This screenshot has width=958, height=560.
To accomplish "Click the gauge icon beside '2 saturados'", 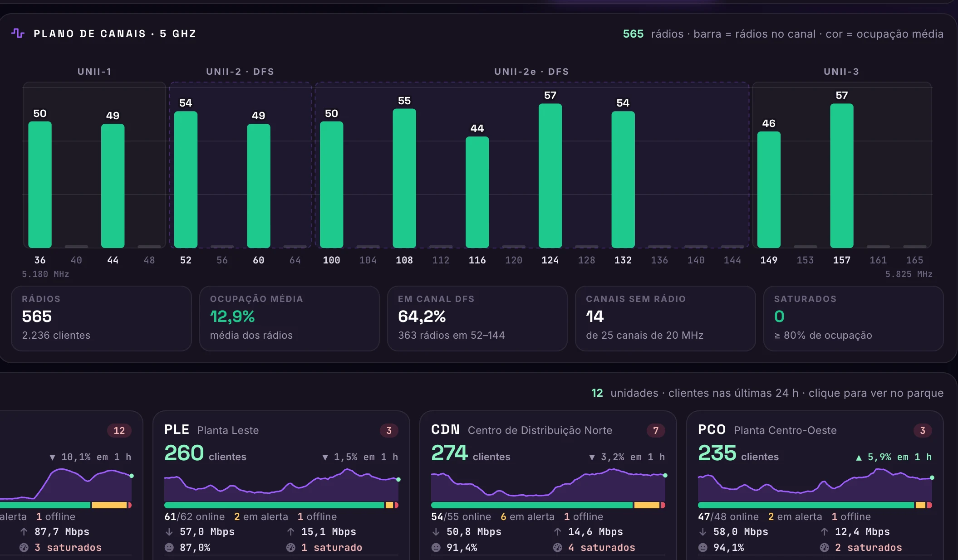I will coord(825,547).
